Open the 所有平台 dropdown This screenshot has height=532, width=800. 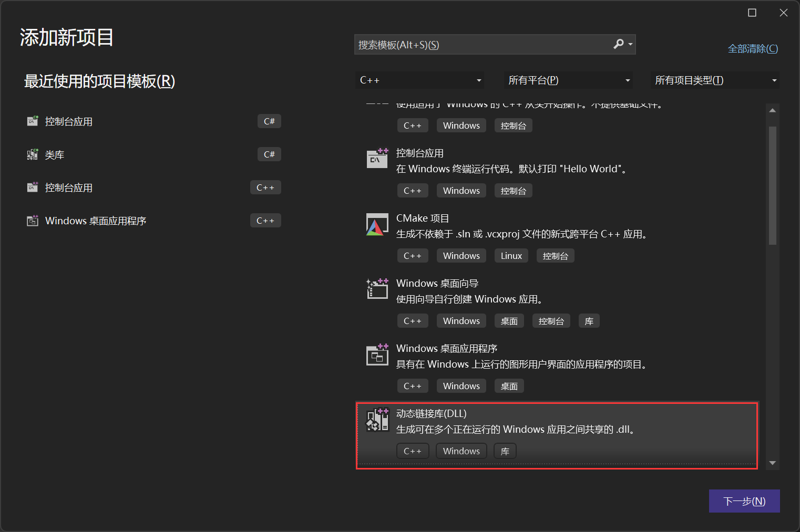pyautogui.click(x=568, y=80)
